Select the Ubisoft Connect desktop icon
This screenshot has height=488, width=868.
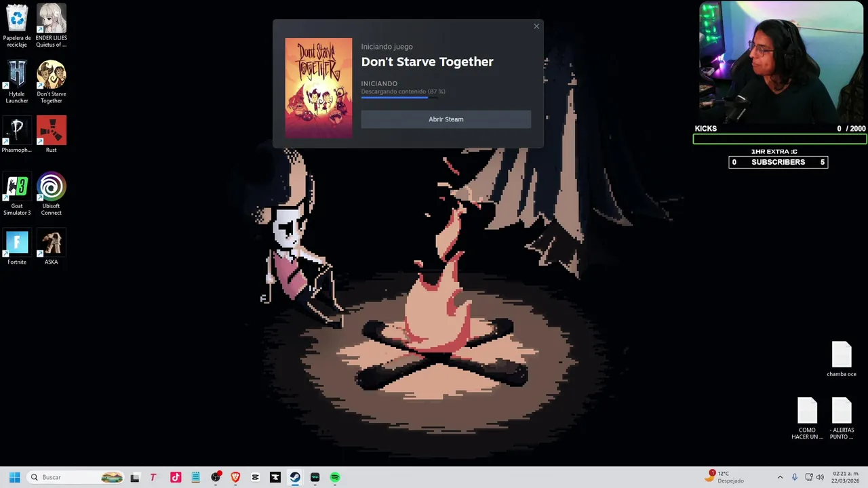pos(52,194)
